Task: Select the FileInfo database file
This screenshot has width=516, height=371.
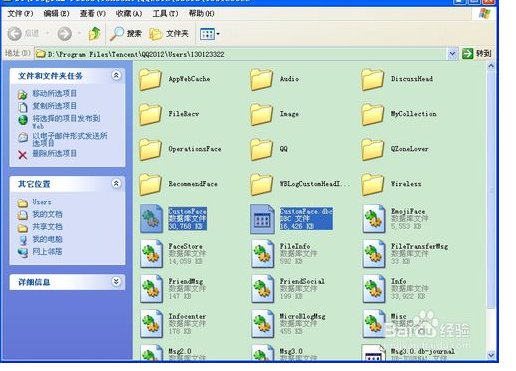Action: click(x=284, y=254)
